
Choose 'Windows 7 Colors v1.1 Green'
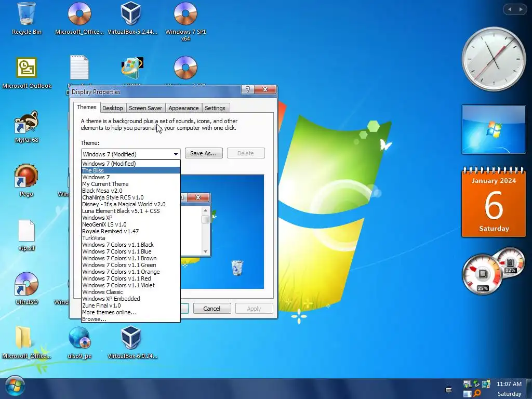[130, 265]
